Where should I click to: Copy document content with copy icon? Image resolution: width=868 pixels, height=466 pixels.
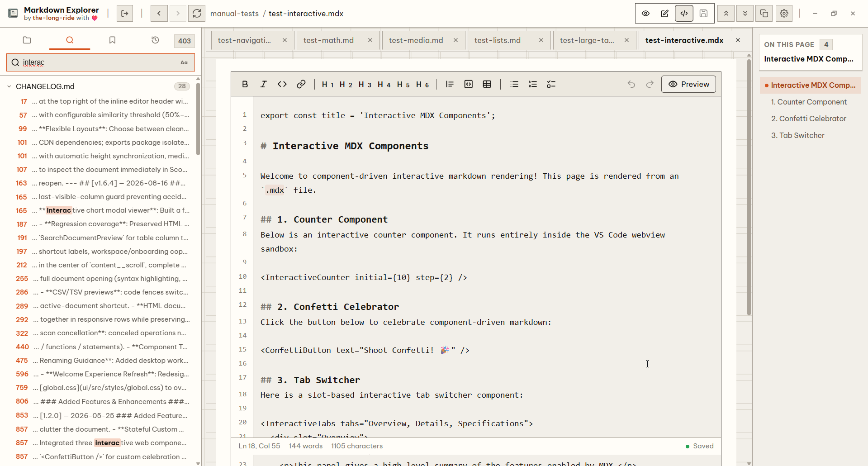(764, 14)
